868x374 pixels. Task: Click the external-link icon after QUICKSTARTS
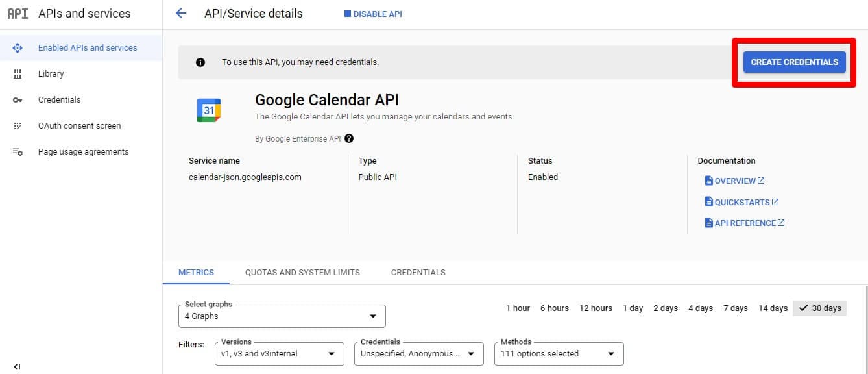775,202
